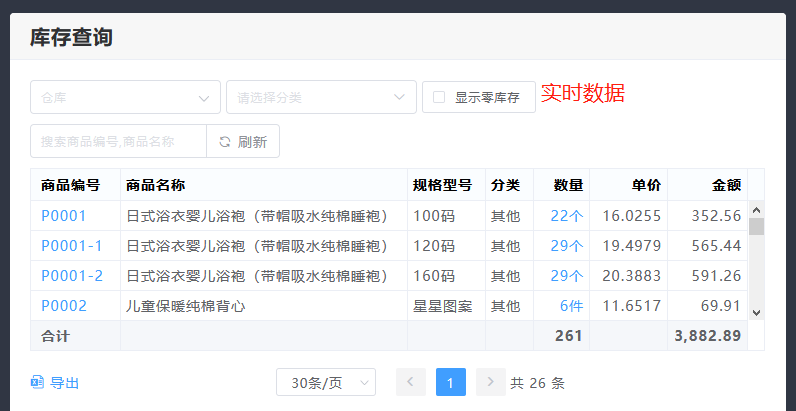Click the 数量 column header
This screenshot has height=411, width=796.
[568, 185]
